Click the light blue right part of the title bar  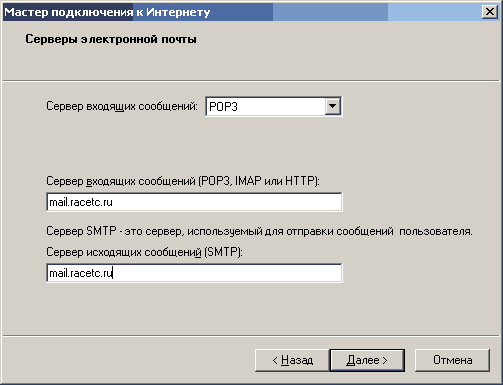click(x=433, y=12)
